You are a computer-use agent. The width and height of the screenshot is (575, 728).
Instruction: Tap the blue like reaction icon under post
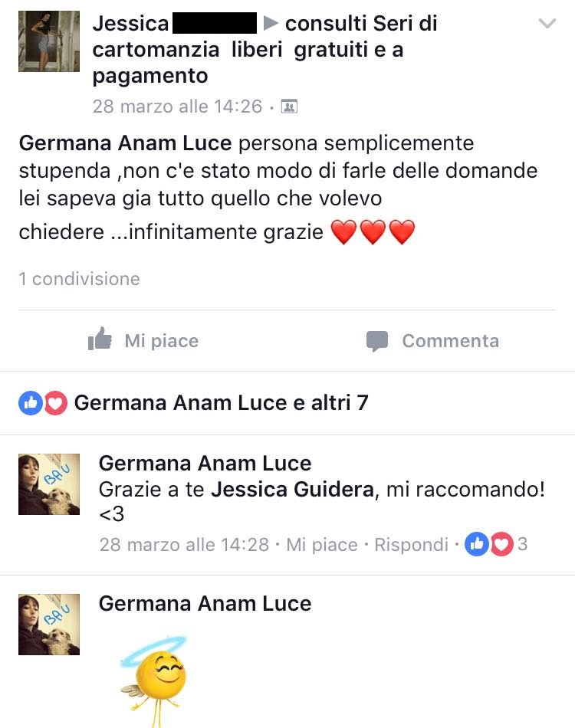[31, 403]
